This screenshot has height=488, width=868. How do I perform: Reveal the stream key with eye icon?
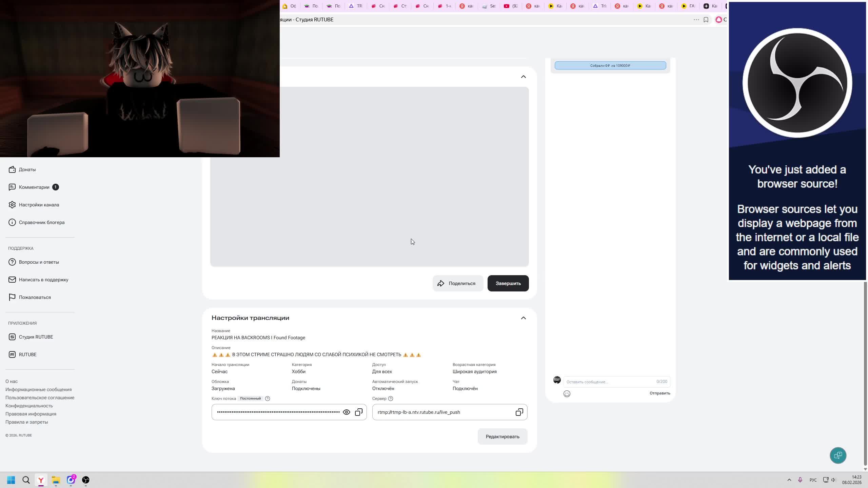pyautogui.click(x=346, y=412)
